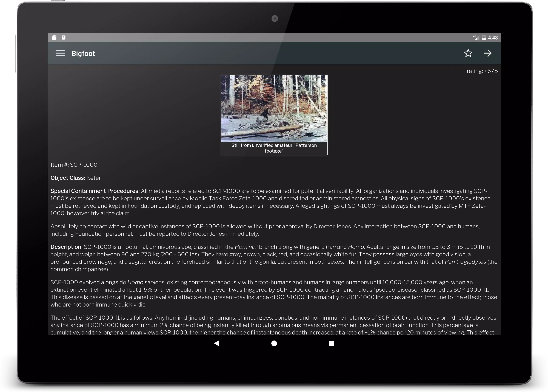Tap the "Item #:" SCP-1000 line
548x392 pixels.
point(74,165)
